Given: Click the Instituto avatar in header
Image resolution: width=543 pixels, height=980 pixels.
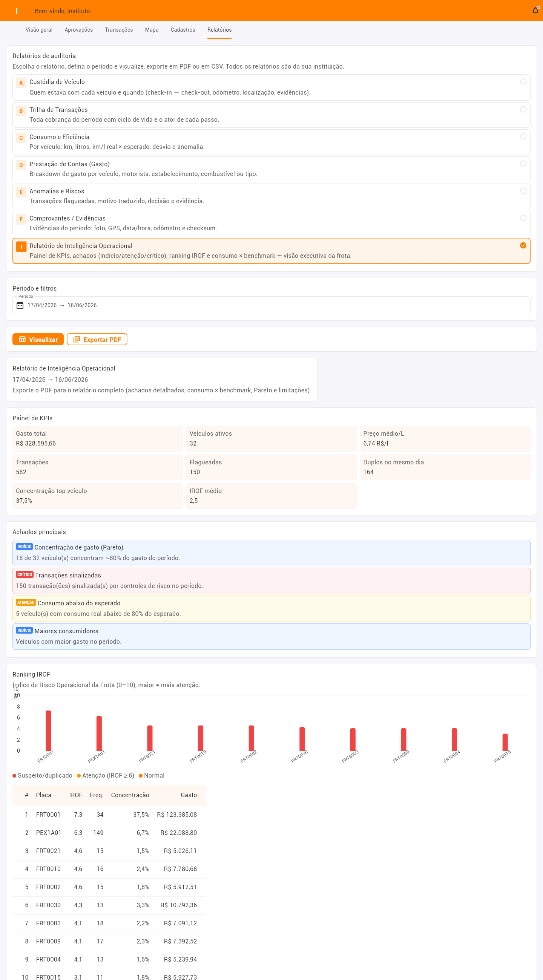Looking at the screenshot, I should tap(16, 11).
